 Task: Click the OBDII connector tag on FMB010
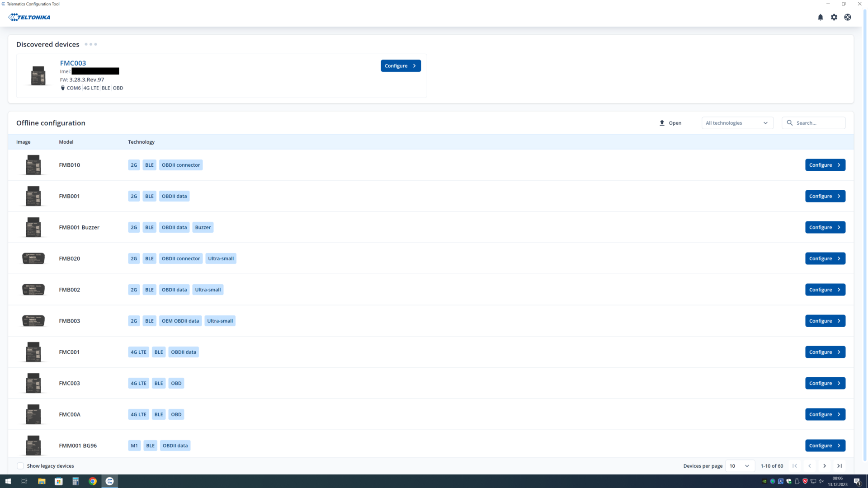(x=181, y=165)
